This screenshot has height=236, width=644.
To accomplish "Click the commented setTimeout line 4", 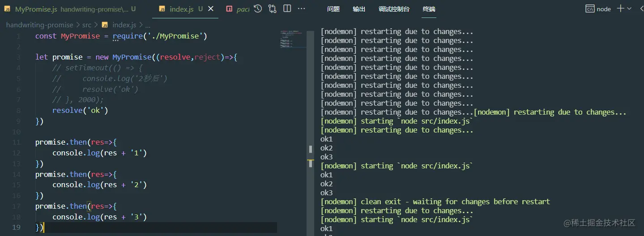I will tap(97, 68).
